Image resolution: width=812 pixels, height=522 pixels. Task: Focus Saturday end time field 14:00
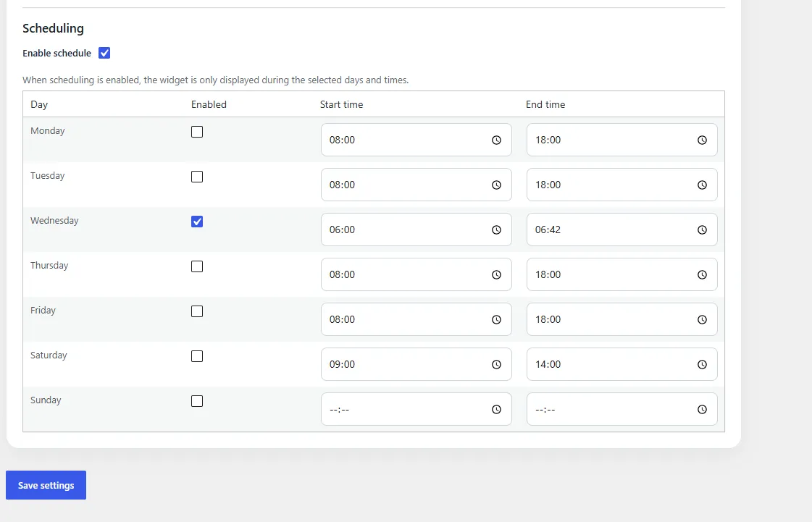622,365
